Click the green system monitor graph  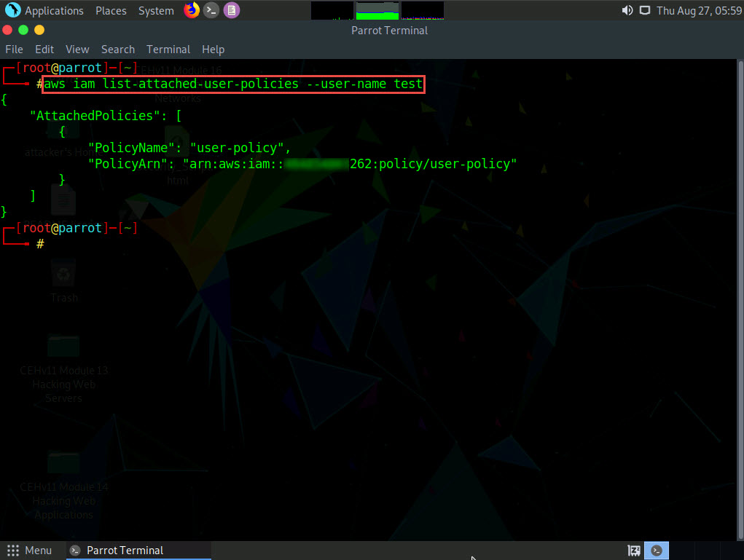tap(377, 10)
